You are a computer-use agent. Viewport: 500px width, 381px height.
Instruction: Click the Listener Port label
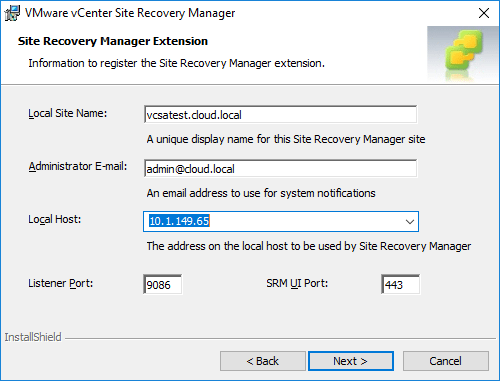(x=61, y=283)
